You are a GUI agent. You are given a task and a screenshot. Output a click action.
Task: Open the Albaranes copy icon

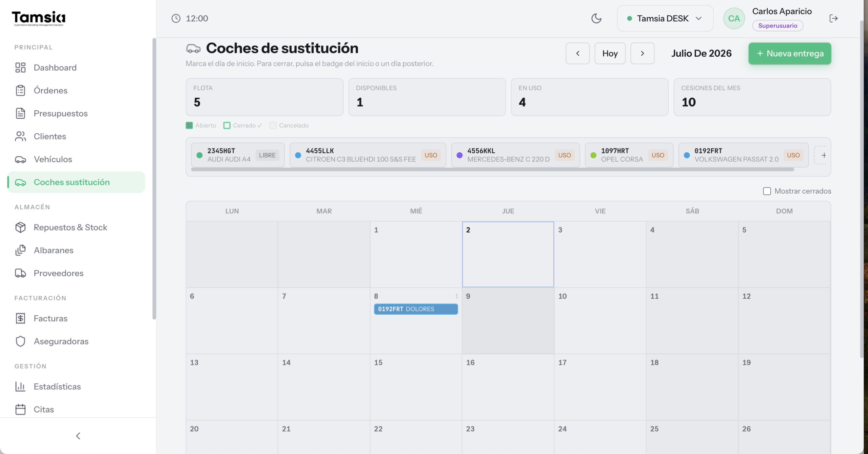pos(20,250)
